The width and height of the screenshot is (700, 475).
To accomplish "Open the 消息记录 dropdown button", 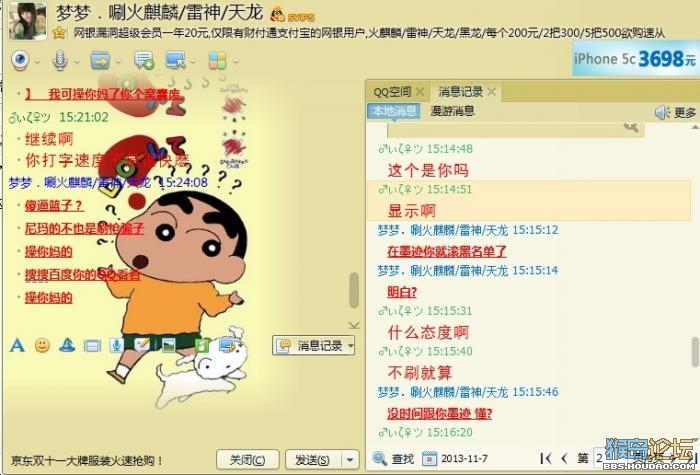I will 314,346.
